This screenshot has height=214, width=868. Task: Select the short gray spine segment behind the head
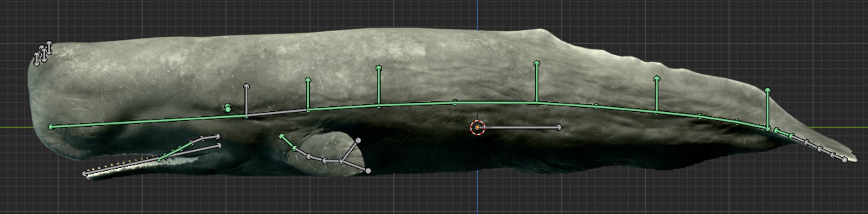[x=277, y=113]
